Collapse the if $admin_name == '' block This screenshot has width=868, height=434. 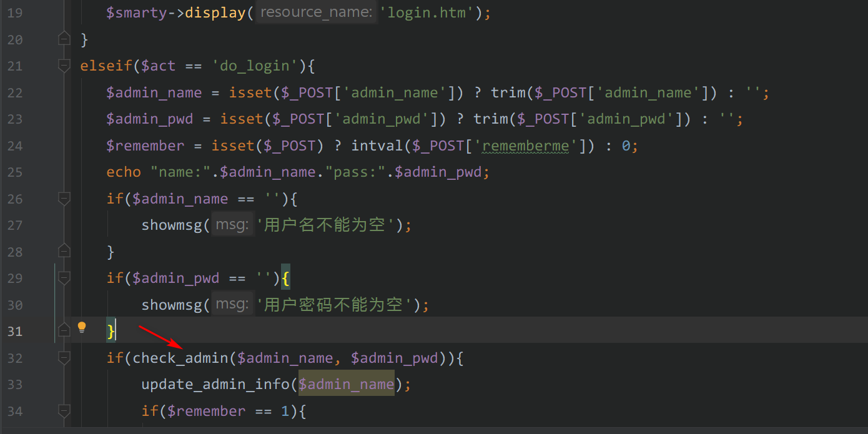tap(64, 199)
